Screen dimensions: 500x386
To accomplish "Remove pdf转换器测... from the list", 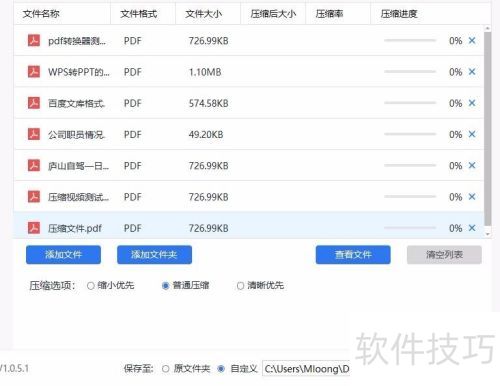I will pyautogui.click(x=472, y=41).
